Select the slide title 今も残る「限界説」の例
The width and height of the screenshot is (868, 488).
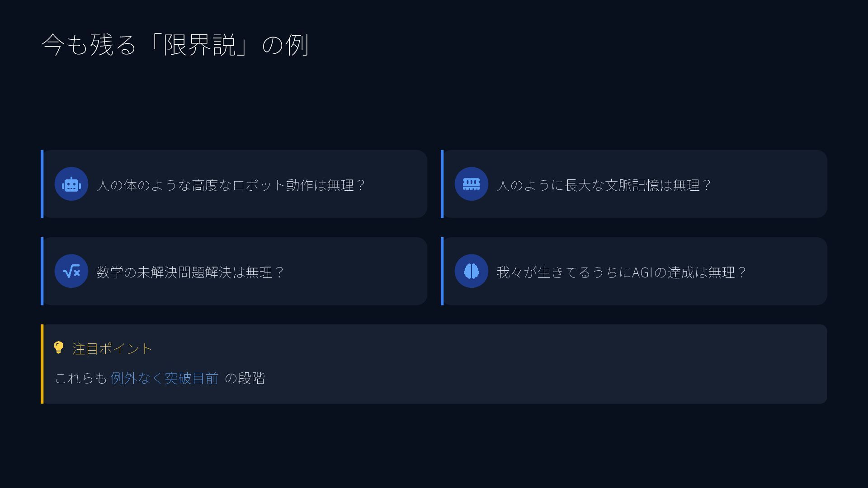[175, 45]
